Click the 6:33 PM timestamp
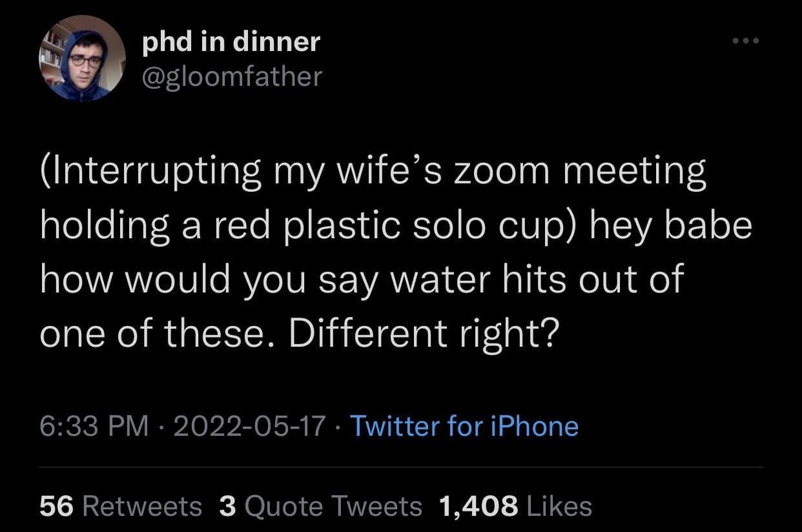 93,426
